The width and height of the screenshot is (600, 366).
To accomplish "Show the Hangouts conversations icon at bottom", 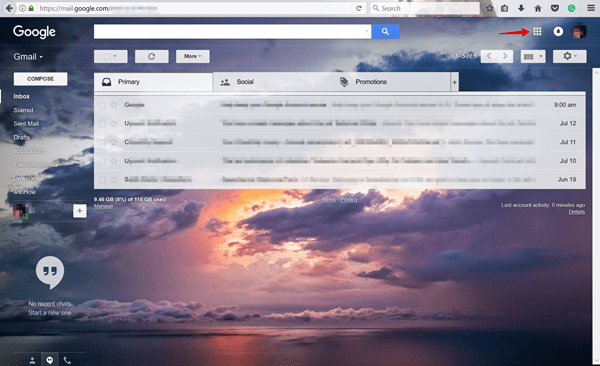I will click(50, 360).
